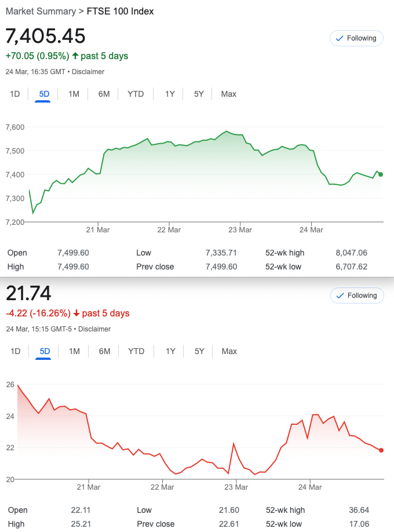Select 5Y tab on lower red chart

click(199, 351)
